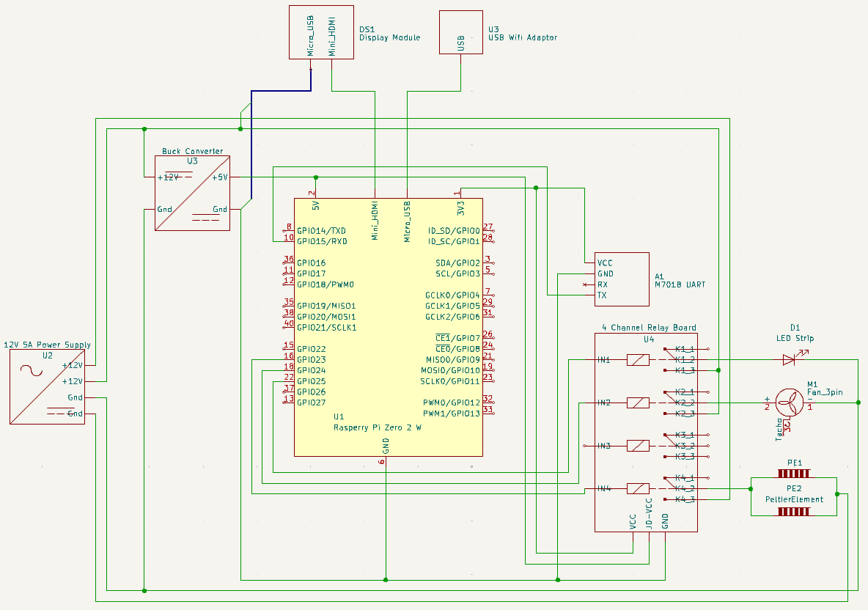Select the USB Wifi Adaptor block
868x610 pixels.
click(x=460, y=32)
